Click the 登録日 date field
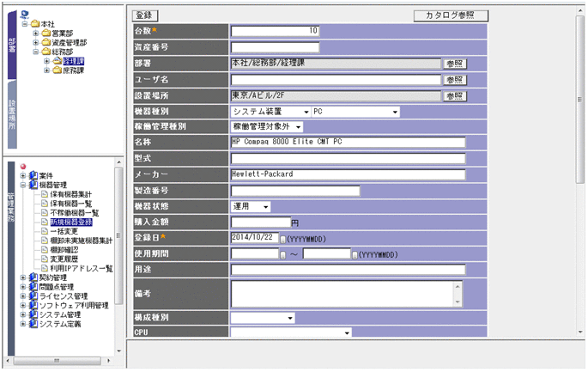 coord(255,238)
